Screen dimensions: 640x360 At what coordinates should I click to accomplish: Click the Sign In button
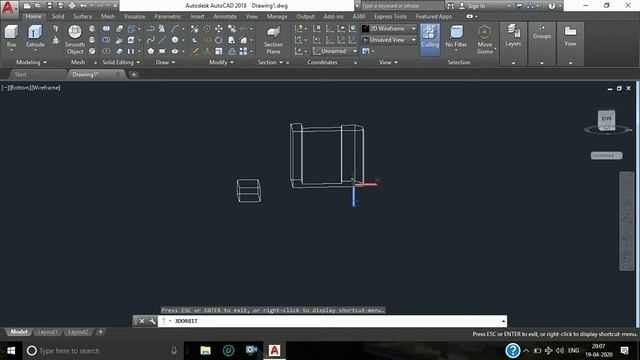(x=473, y=6)
